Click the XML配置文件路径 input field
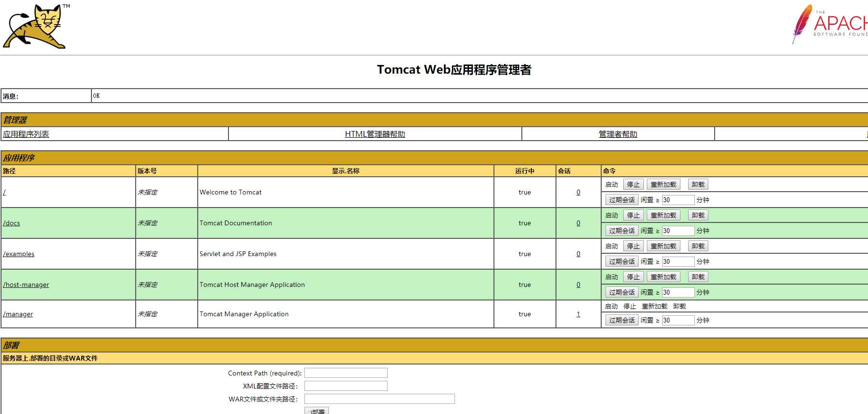 click(346, 386)
